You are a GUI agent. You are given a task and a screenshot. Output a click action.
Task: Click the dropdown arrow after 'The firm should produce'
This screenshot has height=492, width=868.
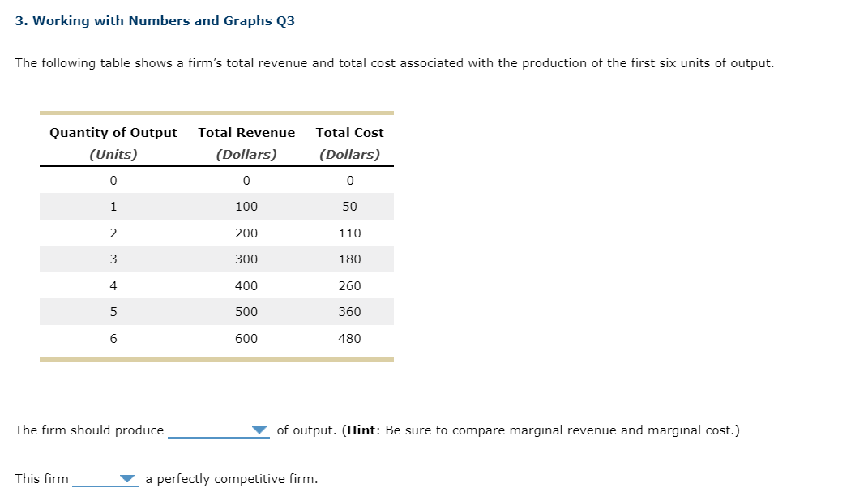click(x=259, y=430)
